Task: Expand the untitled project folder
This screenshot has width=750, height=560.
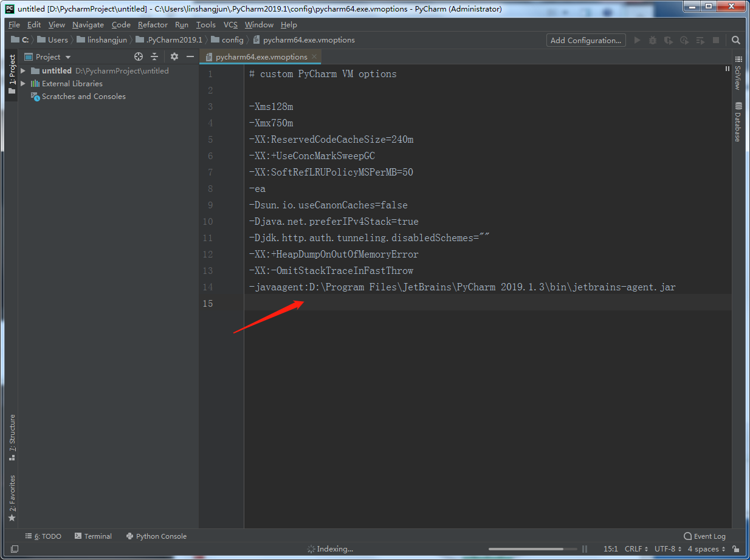Action: click(x=23, y=71)
